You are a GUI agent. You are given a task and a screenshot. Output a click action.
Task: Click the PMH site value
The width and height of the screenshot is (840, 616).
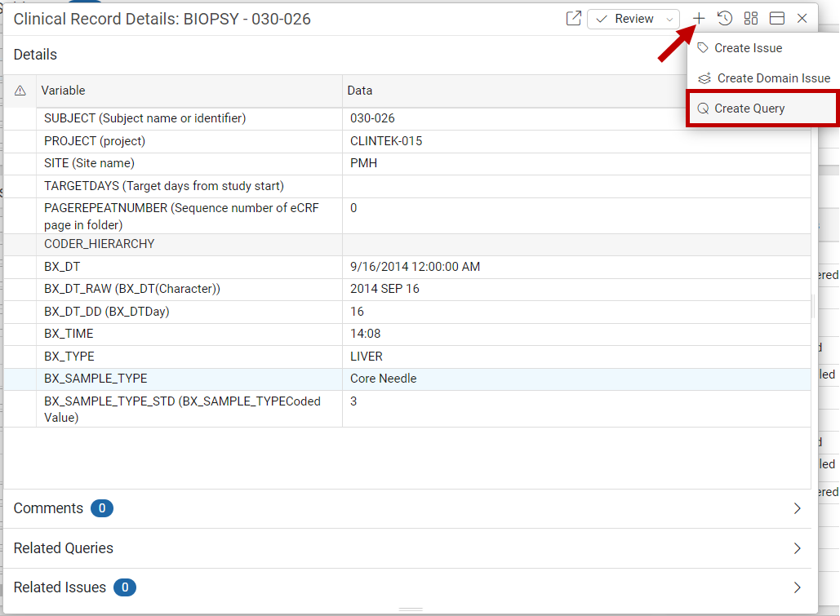coord(364,163)
